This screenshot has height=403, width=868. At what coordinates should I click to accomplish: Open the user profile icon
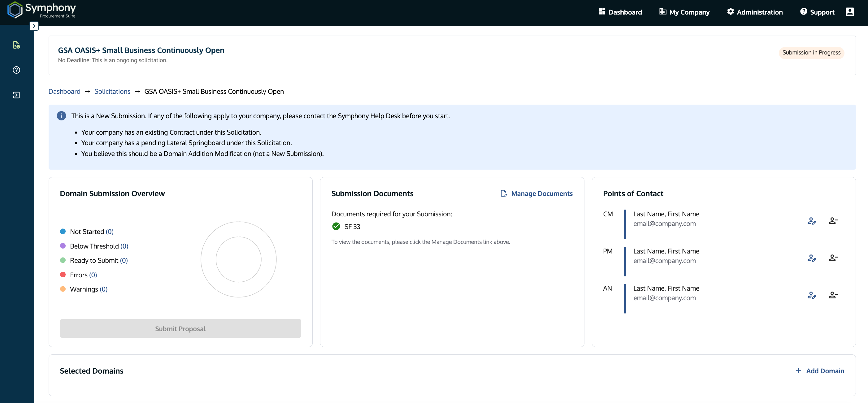(x=850, y=12)
